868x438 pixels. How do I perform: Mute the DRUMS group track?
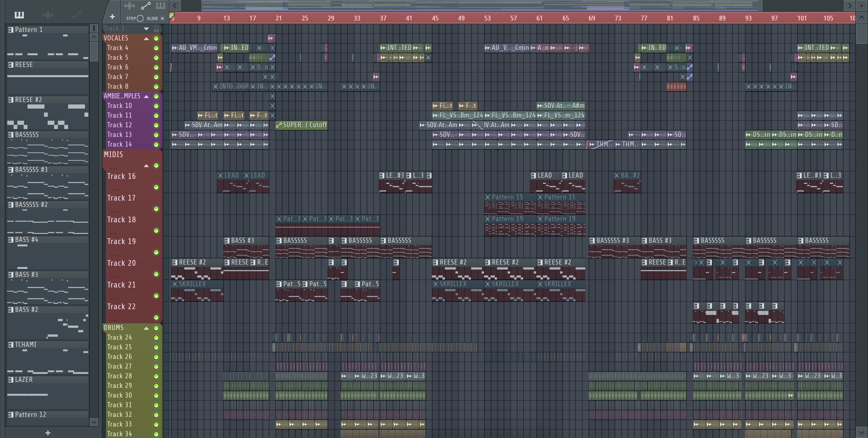(x=156, y=328)
